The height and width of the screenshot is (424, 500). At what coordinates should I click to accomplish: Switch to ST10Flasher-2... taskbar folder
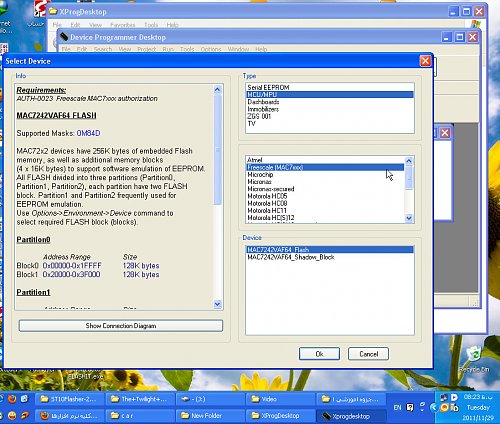coord(69,399)
